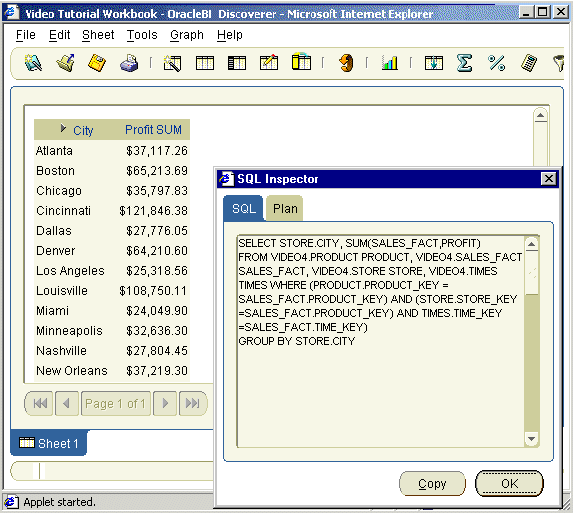This screenshot has height=513, width=573.
Task: Click the Refresh orange arrow icon
Action: (346, 62)
